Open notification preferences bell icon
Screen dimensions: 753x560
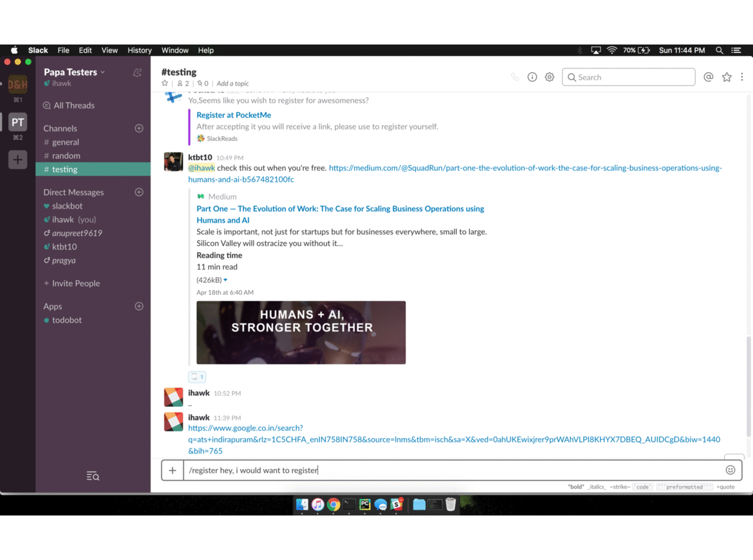point(137,73)
